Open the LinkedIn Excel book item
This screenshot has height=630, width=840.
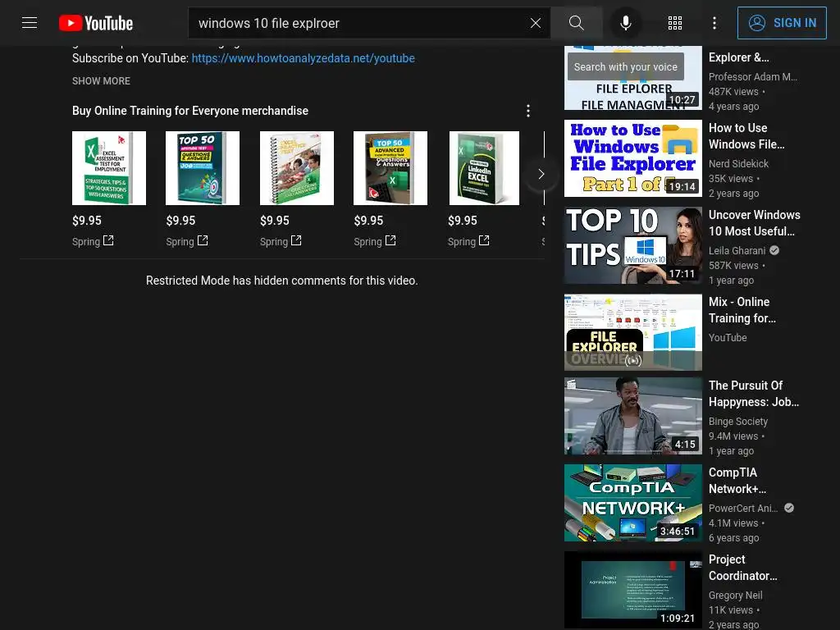[484, 168]
